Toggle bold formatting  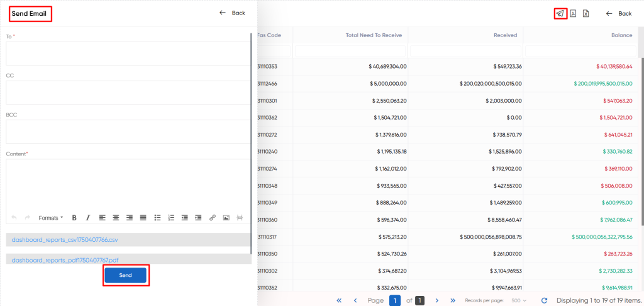pyautogui.click(x=74, y=218)
